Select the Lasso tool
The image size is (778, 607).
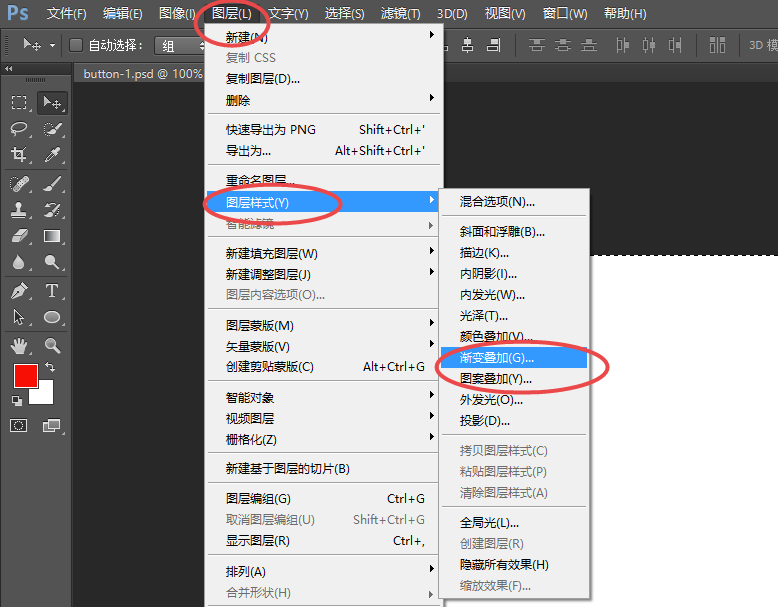coord(19,129)
